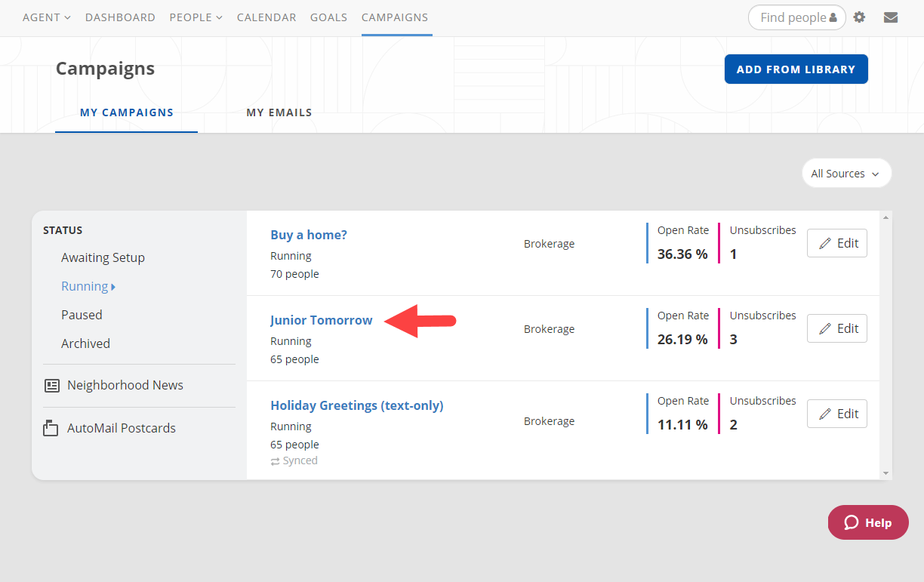924x582 pixels.
Task: Open the All Sources filter dropdown
Action: 845,174
